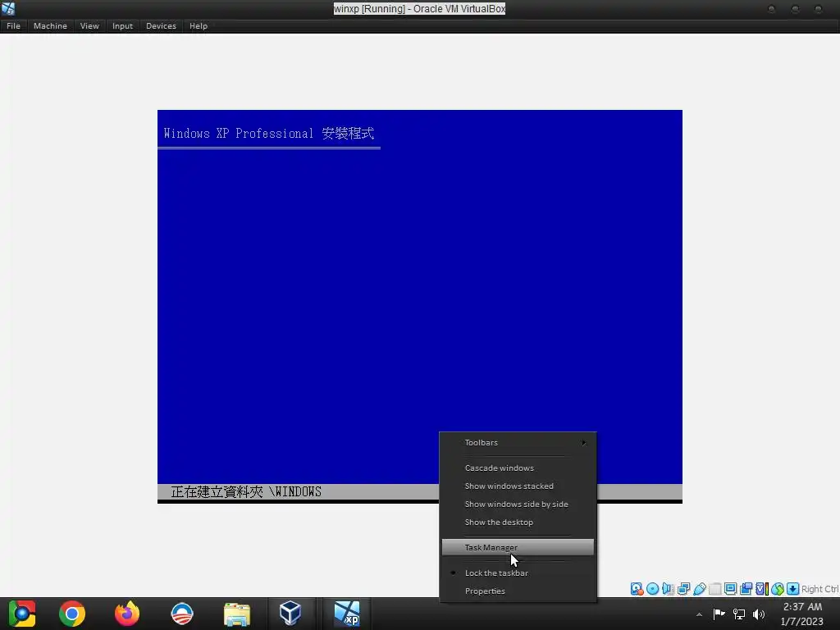Viewport: 840px width, 630px height.
Task: Click the USB devices status icon
Action: [x=699, y=589]
